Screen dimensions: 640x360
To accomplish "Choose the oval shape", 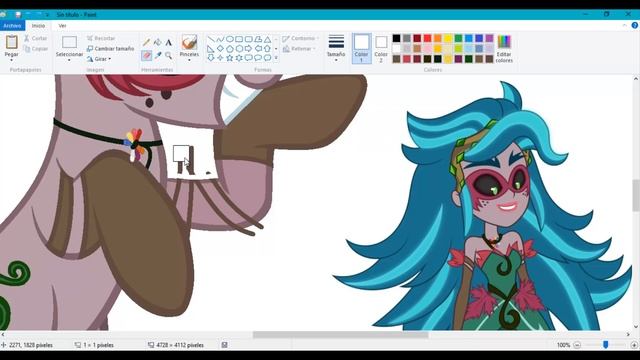I will pos(230,39).
